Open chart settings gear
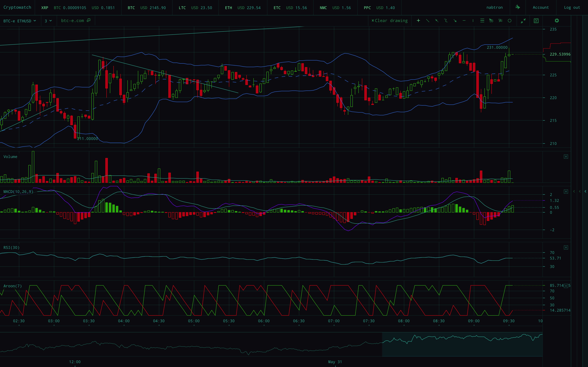Screen dimensions: 588x367 click(x=557, y=21)
